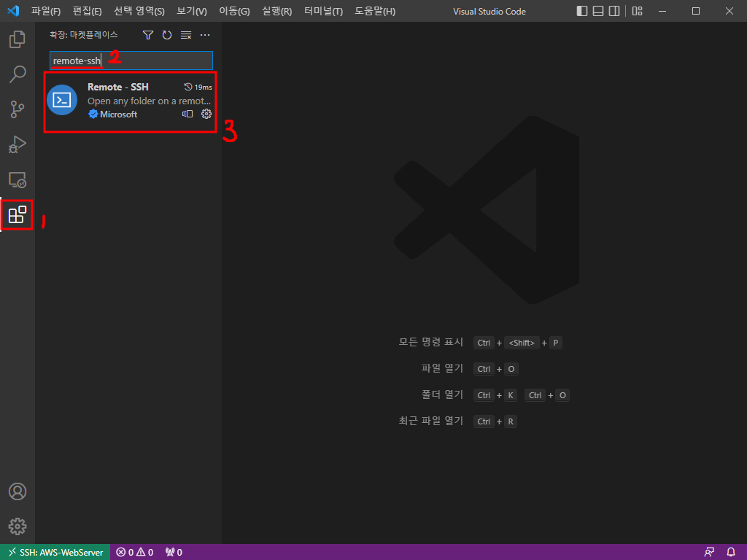
Task: Open the Source Control view
Action: tap(18, 109)
